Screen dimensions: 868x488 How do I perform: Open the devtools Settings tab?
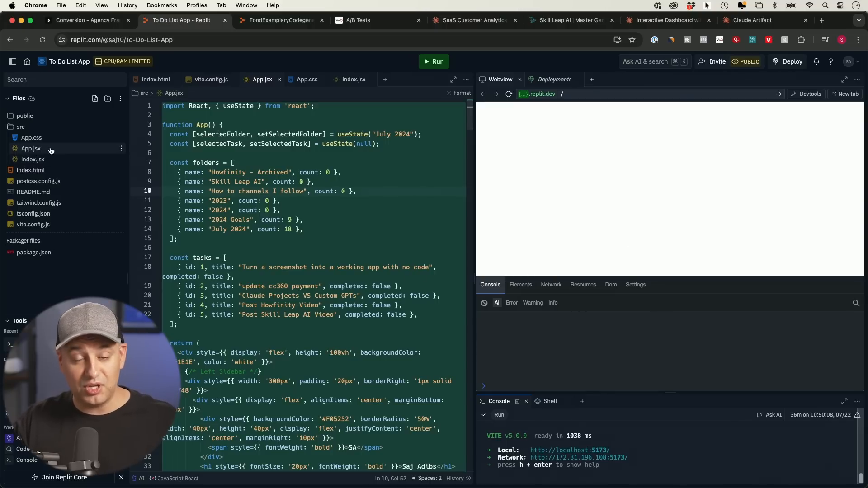[x=636, y=285]
